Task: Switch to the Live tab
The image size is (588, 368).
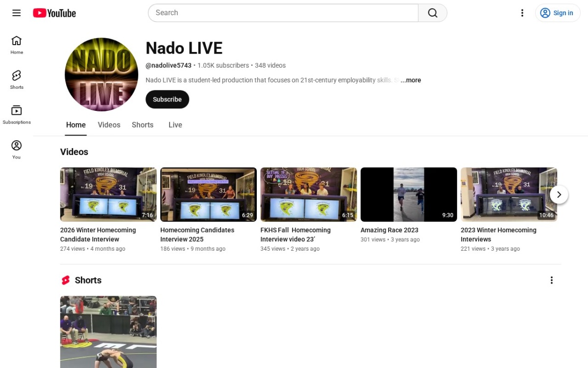Action: [175, 125]
